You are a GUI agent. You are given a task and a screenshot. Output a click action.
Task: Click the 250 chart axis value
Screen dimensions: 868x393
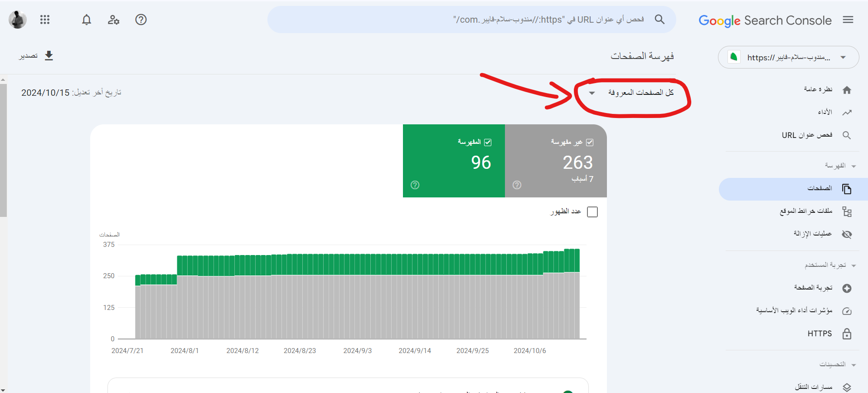pos(109,276)
